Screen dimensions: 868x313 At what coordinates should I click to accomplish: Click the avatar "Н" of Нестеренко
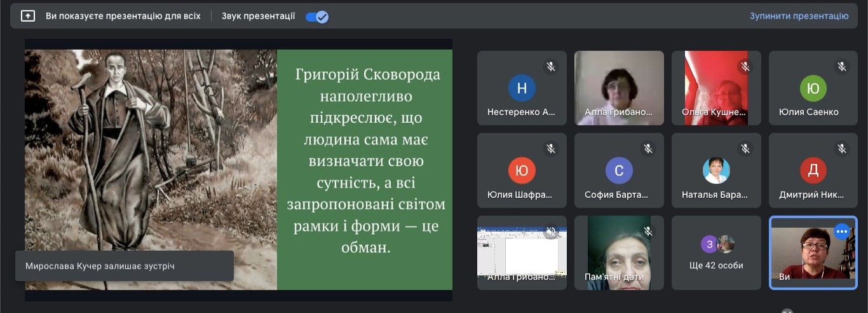coord(522,88)
